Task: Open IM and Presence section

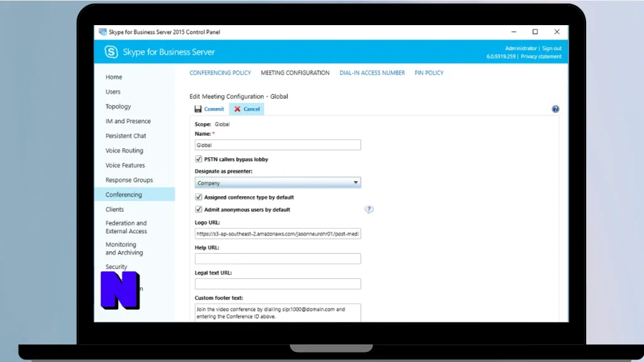Action: pos(128,121)
